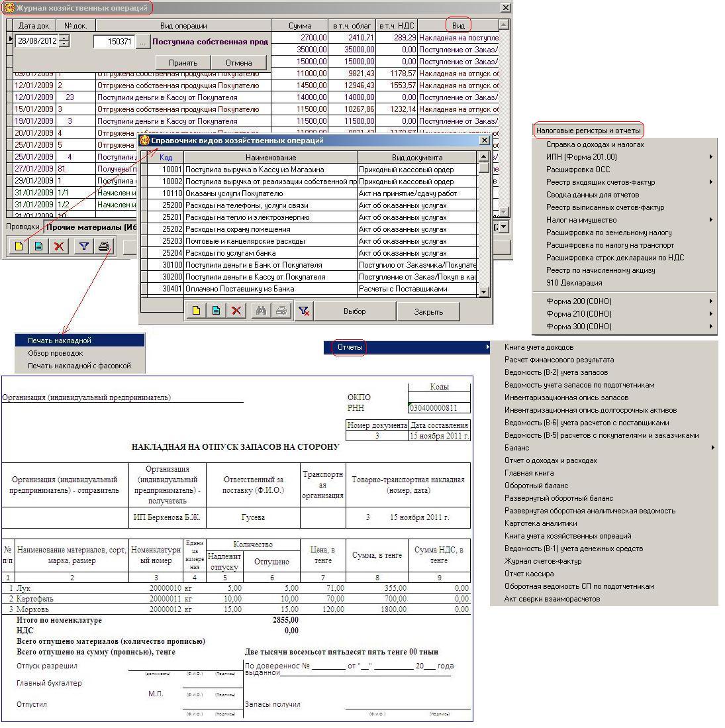Click the Вид column header in the journal

point(458,26)
